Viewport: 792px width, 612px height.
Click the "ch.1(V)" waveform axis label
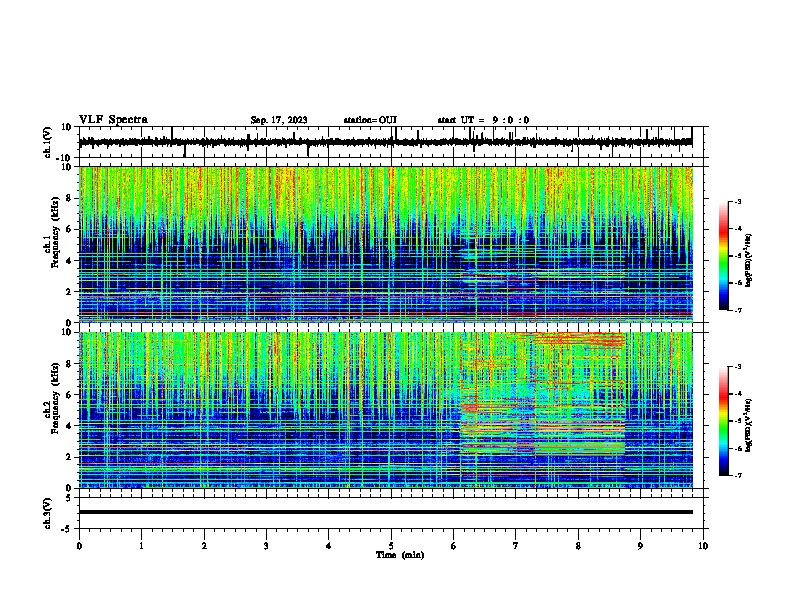pos(48,142)
